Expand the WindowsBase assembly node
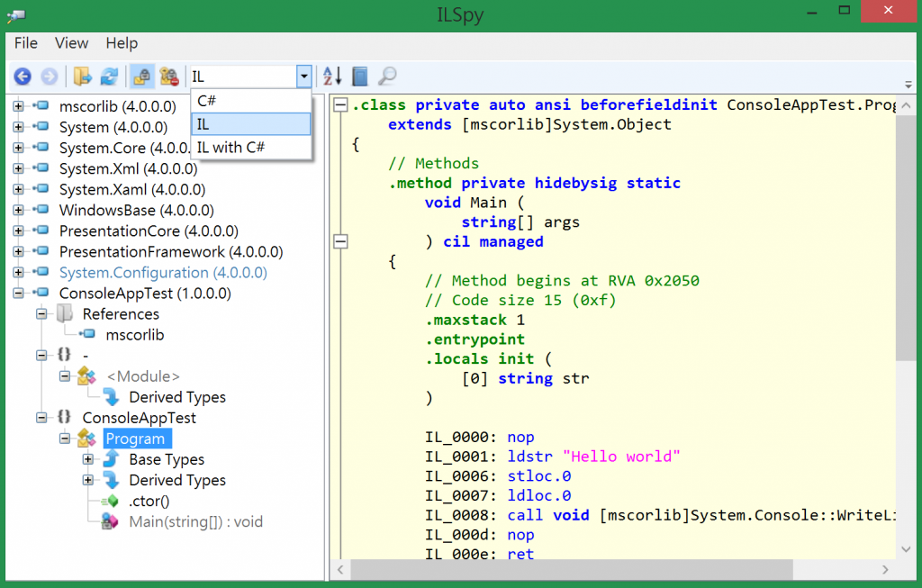This screenshot has width=922, height=588. (x=18, y=210)
